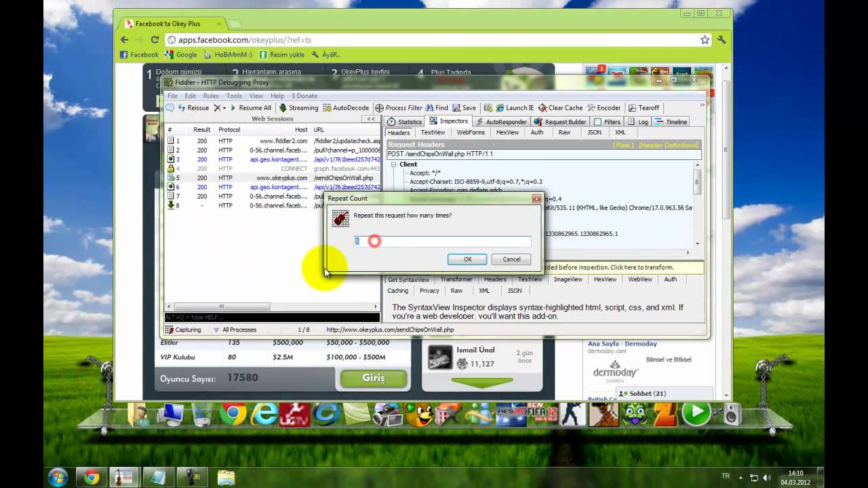Open the Statistics tab
This screenshot has height=488, width=868.
[405, 122]
